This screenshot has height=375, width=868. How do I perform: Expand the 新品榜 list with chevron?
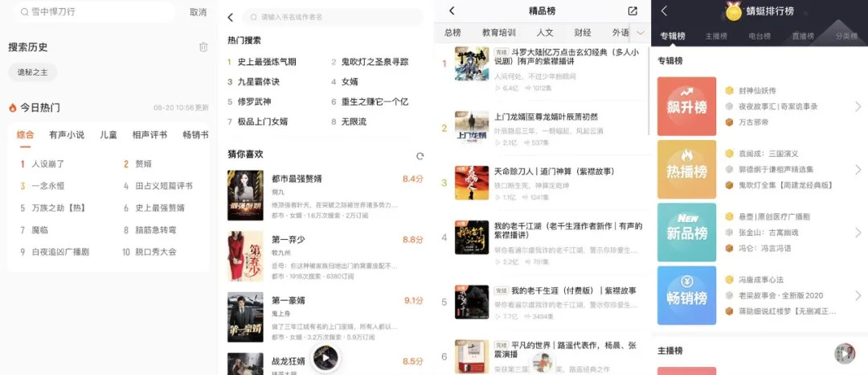coord(858,233)
